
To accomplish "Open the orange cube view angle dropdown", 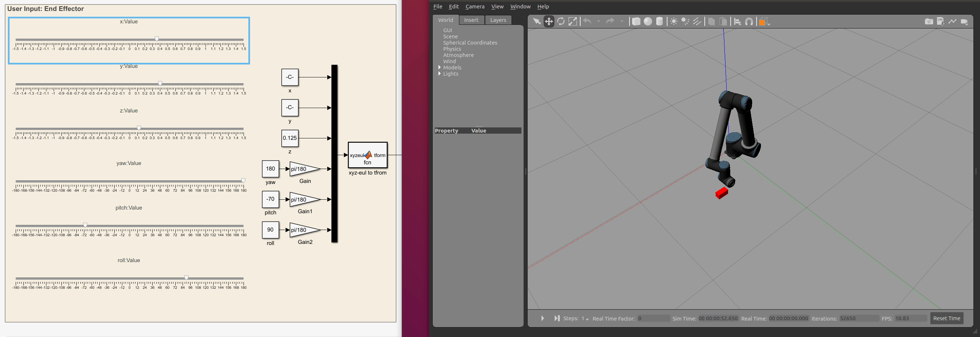I will (763, 22).
